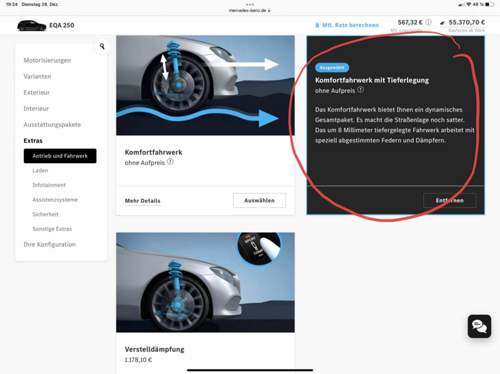Open Mtl. Rate berechnen link
Image resolution: width=500 pixels, height=374 pixels.
[x=350, y=25]
